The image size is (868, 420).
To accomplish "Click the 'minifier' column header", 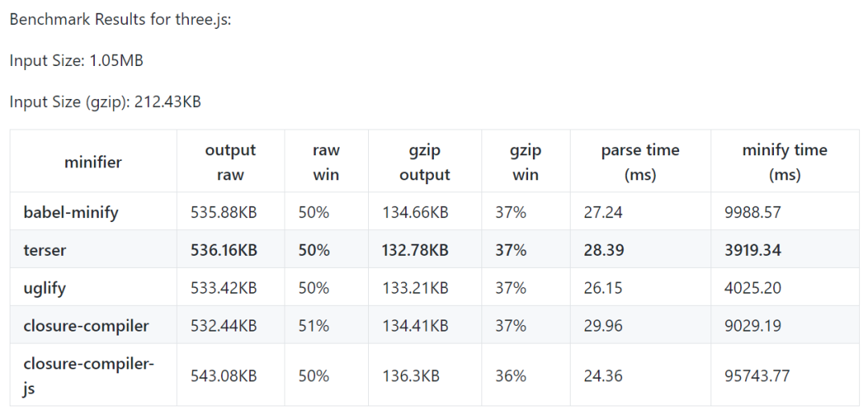I will pyautogui.click(x=93, y=163).
